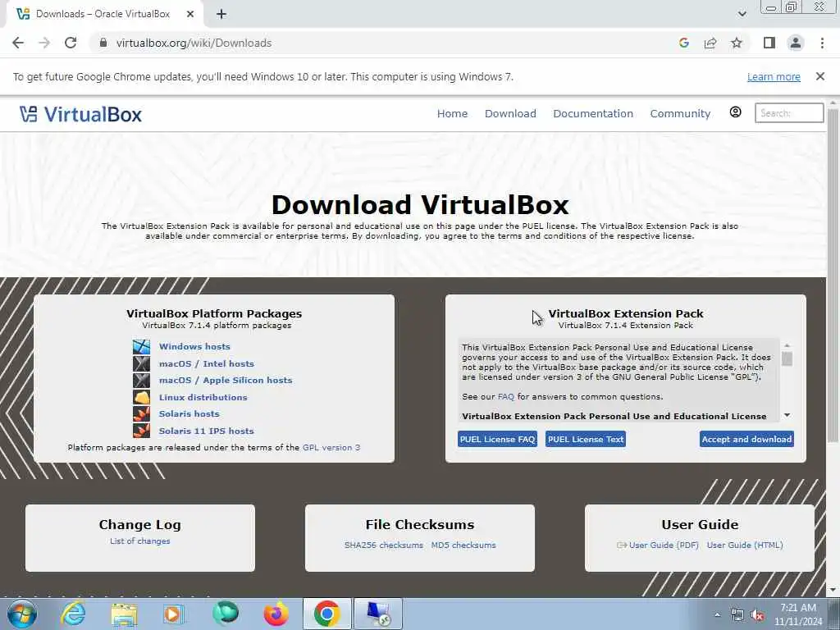
Task: Click the Learn more link
Action: [774, 76]
